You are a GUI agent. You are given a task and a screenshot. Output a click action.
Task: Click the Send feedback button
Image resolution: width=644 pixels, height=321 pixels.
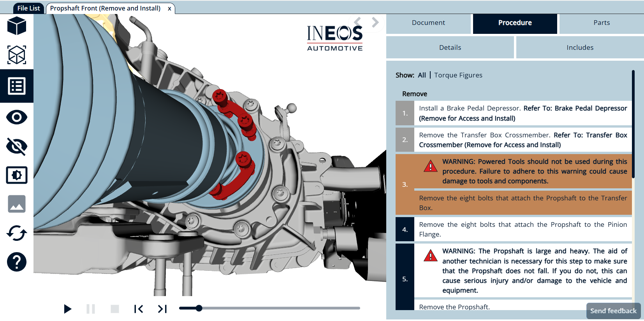(613, 311)
